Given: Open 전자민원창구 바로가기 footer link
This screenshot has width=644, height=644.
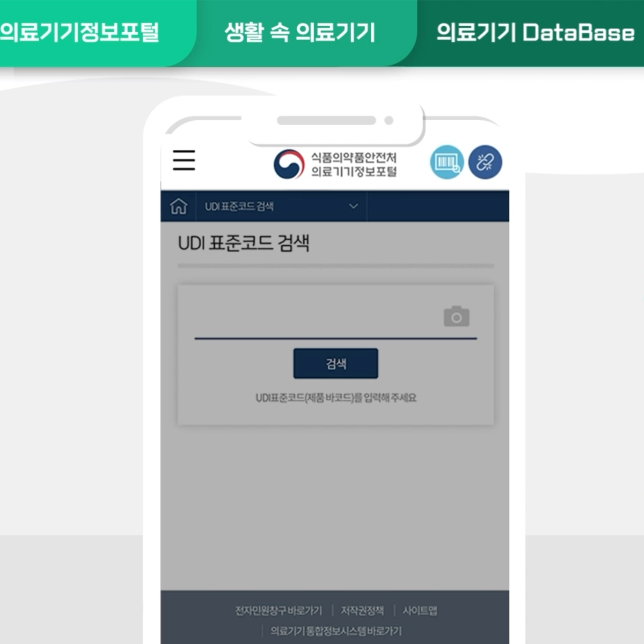Looking at the screenshot, I should [279, 611].
